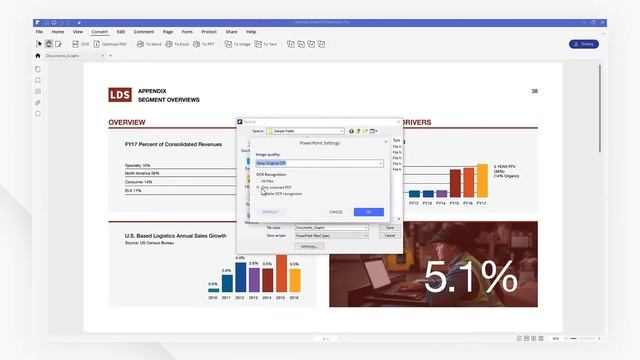Expand the quick access toolbar arrow in title bar
The height and width of the screenshot is (360, 640).
[79, 23]
